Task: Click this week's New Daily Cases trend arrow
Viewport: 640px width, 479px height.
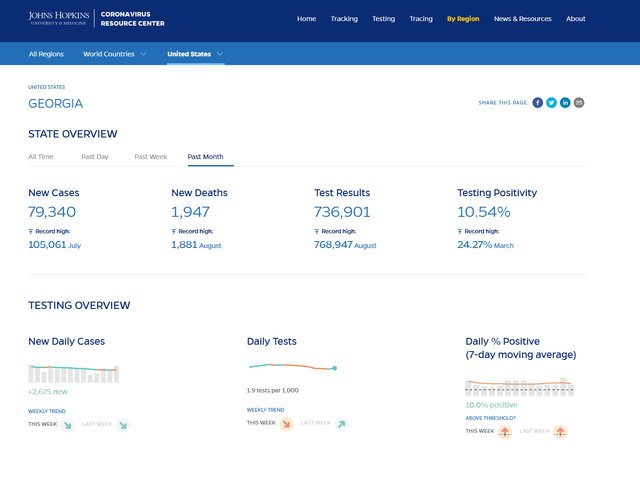Action: click(x=68, y=425)
